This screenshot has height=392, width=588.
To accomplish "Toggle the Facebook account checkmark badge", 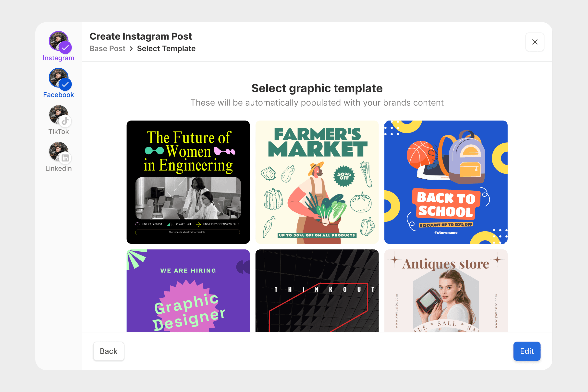I will 65,85.
